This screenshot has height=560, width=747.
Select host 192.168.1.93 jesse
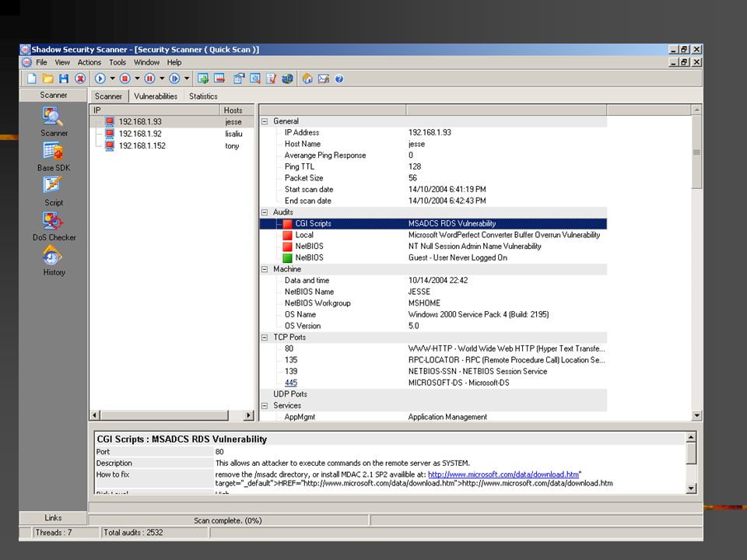[x=172, y=122]
